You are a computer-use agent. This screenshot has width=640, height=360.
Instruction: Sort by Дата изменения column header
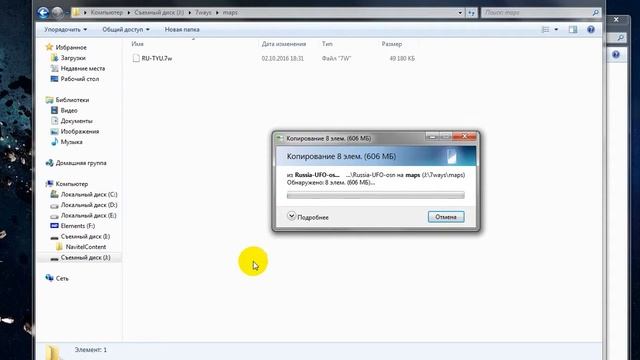click(284, 44)
